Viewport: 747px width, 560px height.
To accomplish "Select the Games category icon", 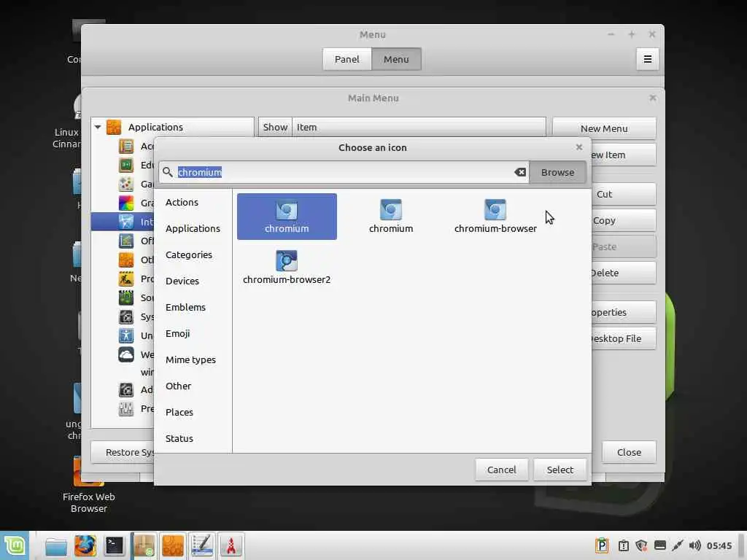I will (126, 184).
